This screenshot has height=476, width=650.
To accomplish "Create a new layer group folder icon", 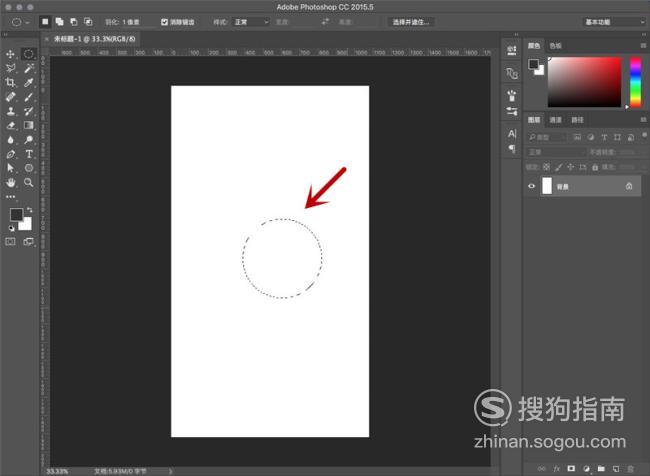I will click(x=601, y=469).
